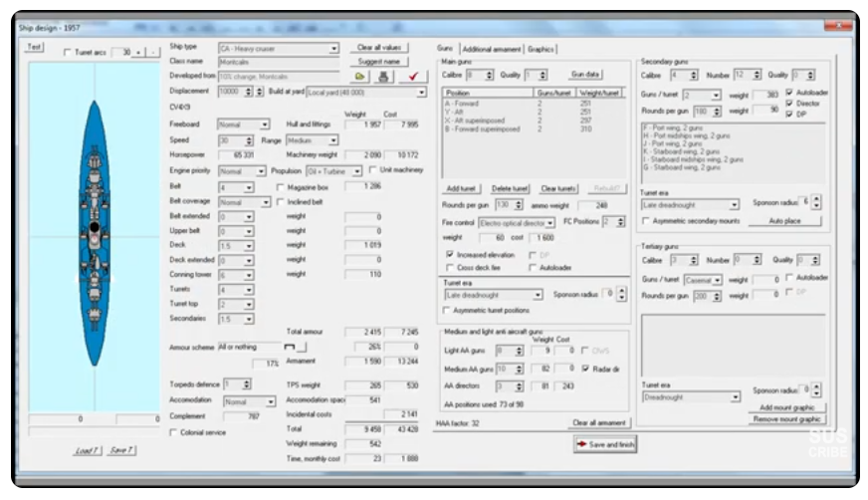This screenshot has width=868, height=500.
Task: Open the Belt thickness dropdown
Action: (x=249, y=188)
